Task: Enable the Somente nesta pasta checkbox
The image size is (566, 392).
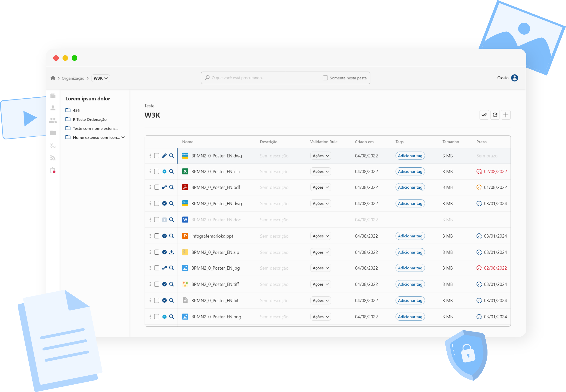Action: click(325, 78)
